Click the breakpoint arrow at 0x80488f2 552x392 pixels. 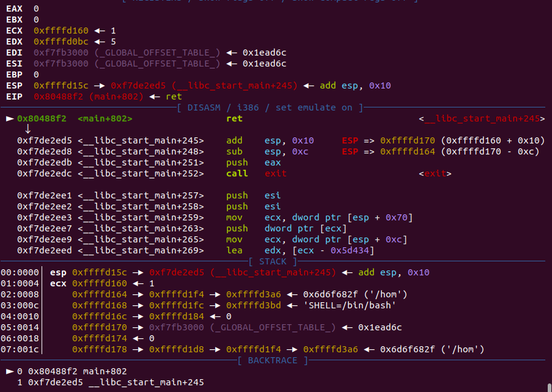pos(10,118)
